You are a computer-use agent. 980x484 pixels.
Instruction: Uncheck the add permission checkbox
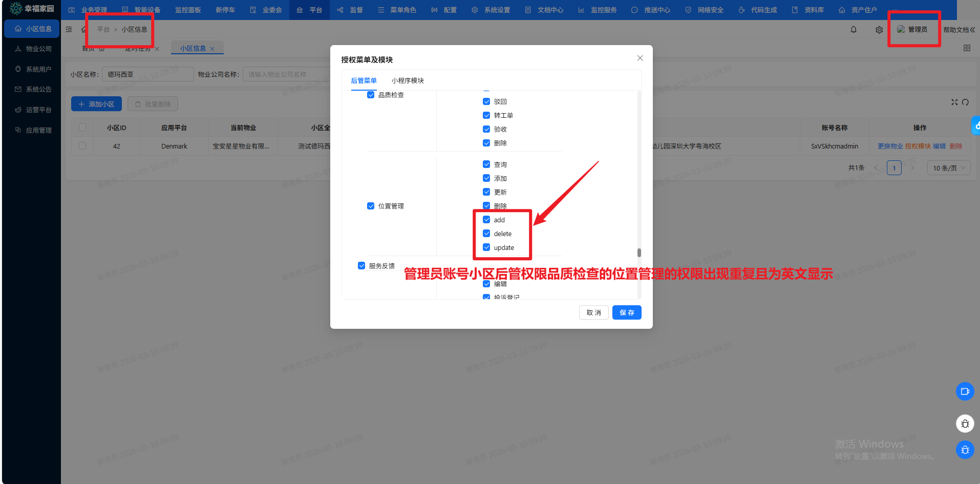point(486,220)
